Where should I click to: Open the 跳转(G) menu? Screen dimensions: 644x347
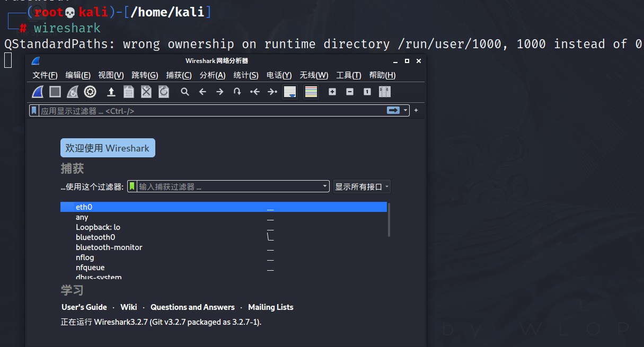click(x=145, y=75)
